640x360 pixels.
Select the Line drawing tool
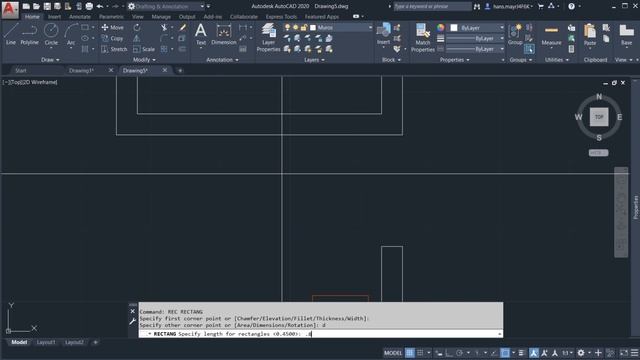pyautogui.click(x=11, y=34)
